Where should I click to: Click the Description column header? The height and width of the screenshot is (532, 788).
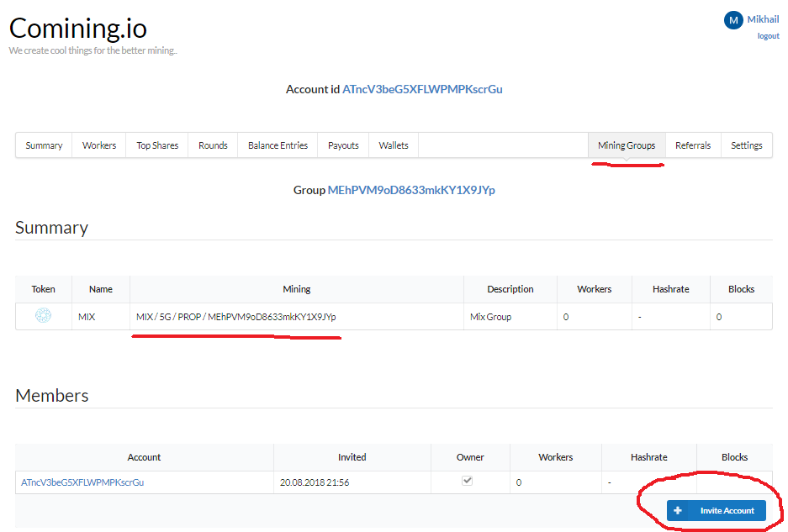(x=510, y=289)
